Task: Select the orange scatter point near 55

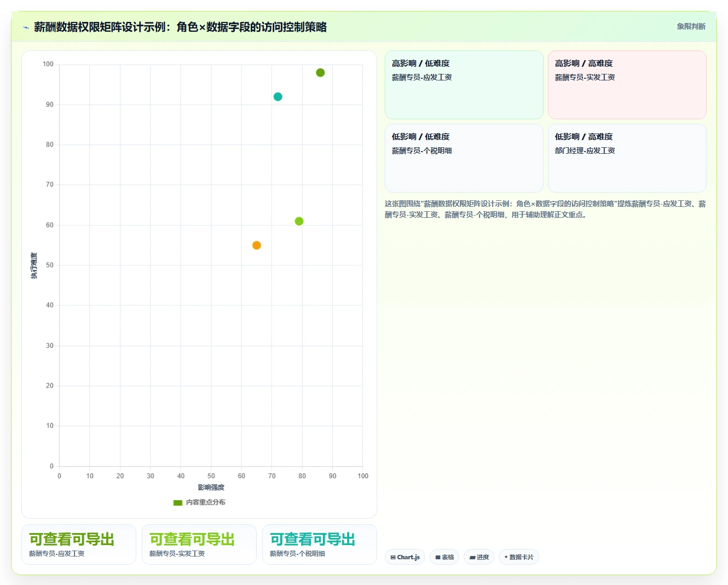Action: [x=257, y=245]
